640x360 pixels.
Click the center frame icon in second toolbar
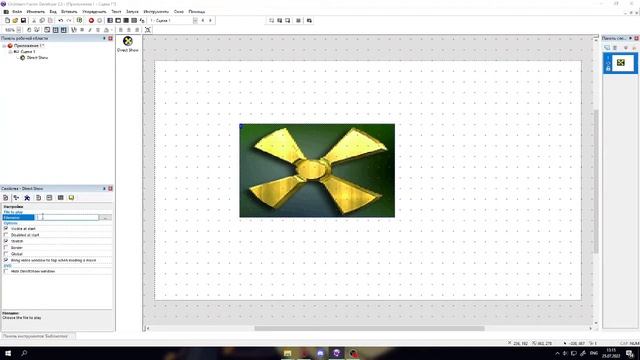coord(148,30)
